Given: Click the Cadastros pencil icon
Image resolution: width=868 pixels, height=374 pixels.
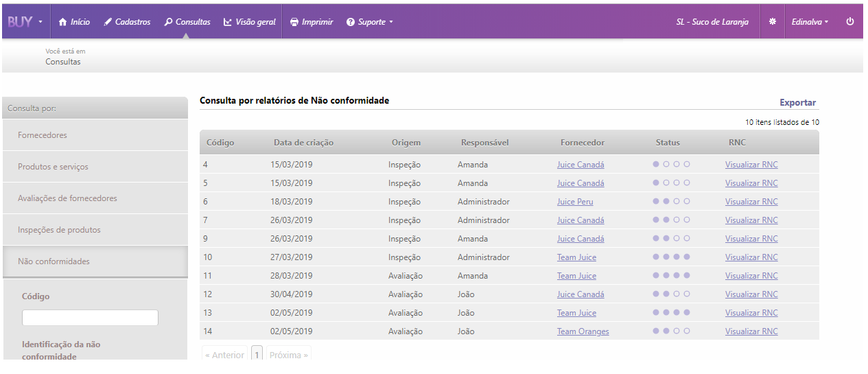Looking at the screenshot, I should click(108, 22).
